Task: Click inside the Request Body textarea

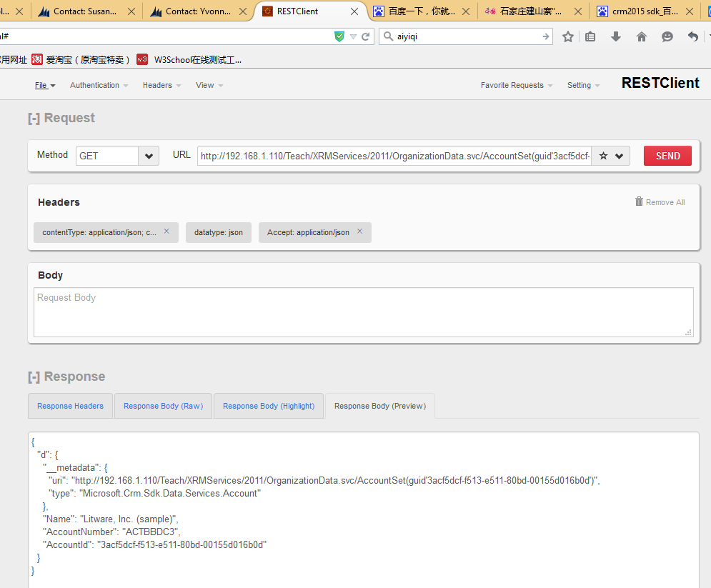Action: [x=364, y=312]
